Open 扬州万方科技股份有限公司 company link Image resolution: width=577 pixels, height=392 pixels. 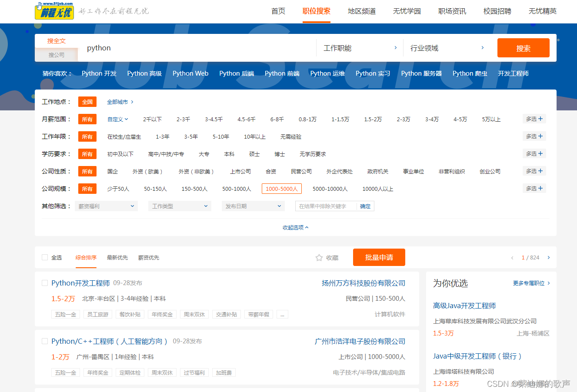[364, 283]
